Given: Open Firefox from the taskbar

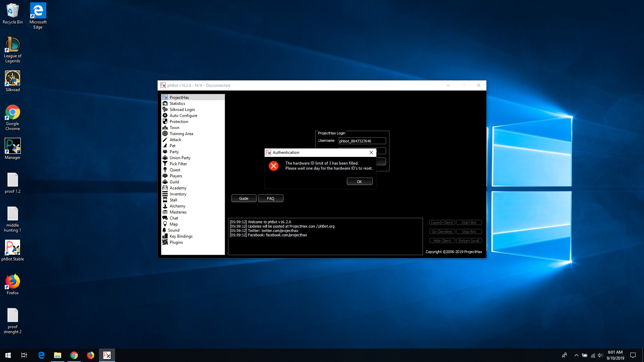Looking at the screenshot, I should (x=91, y=355).
